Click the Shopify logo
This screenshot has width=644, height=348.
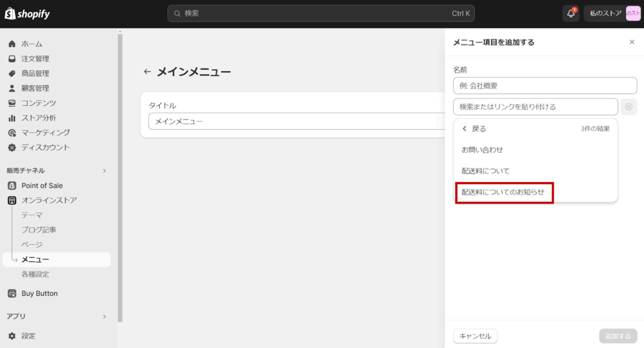[27, 14]
